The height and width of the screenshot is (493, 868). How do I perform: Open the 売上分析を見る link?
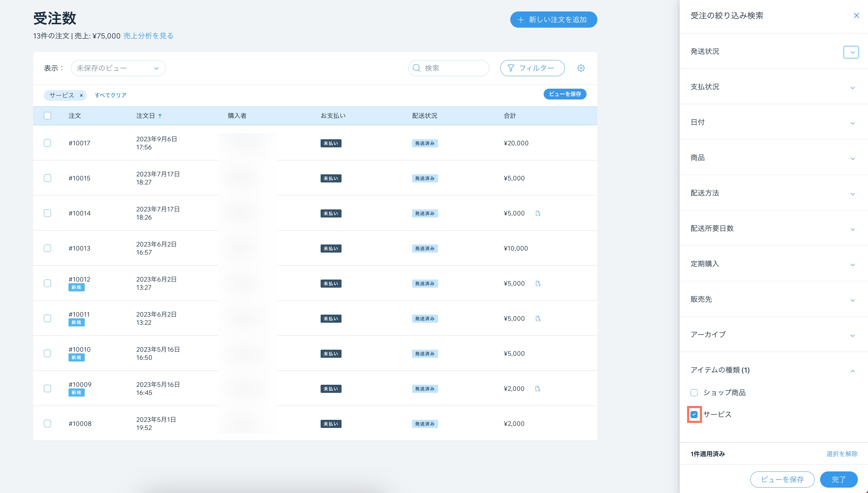(148, 36)
